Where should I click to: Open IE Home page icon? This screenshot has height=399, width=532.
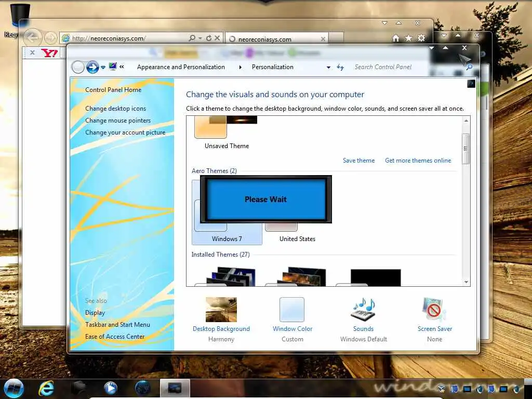click(395, 38)
